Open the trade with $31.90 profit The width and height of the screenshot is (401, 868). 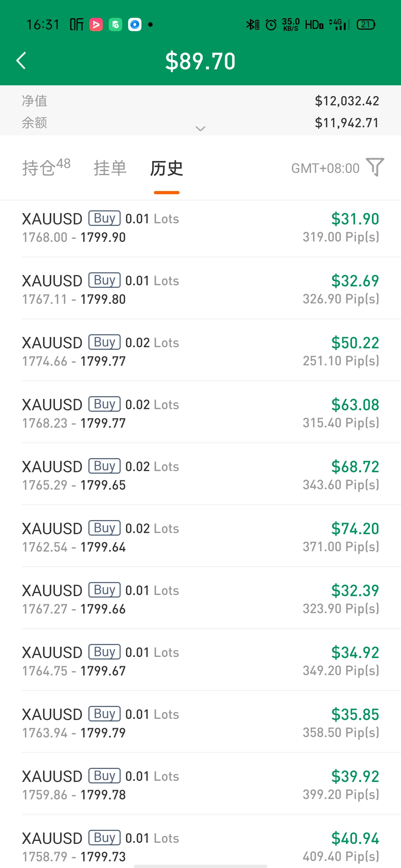coord(200,228)
